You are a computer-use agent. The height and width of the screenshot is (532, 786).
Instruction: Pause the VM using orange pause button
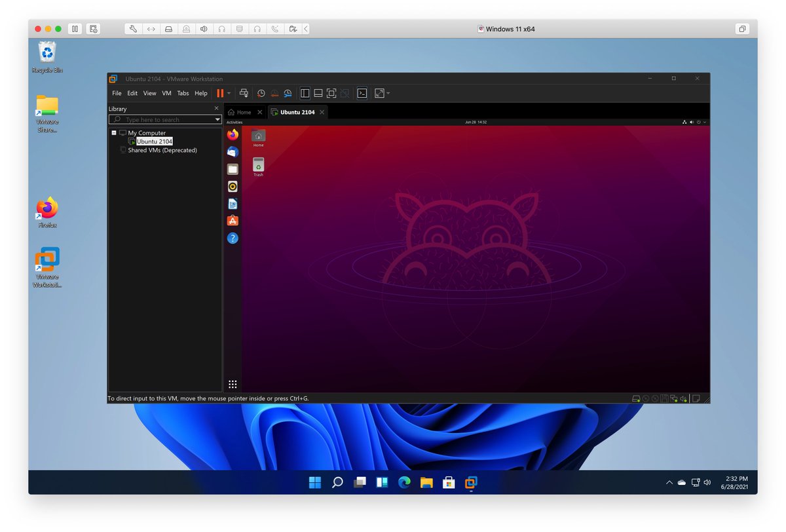click(220, 94)
